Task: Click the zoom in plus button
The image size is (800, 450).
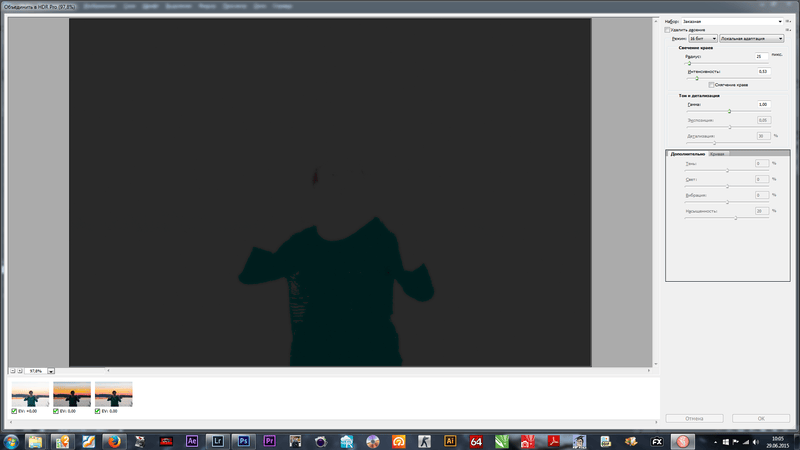Action: pos(20,370)
